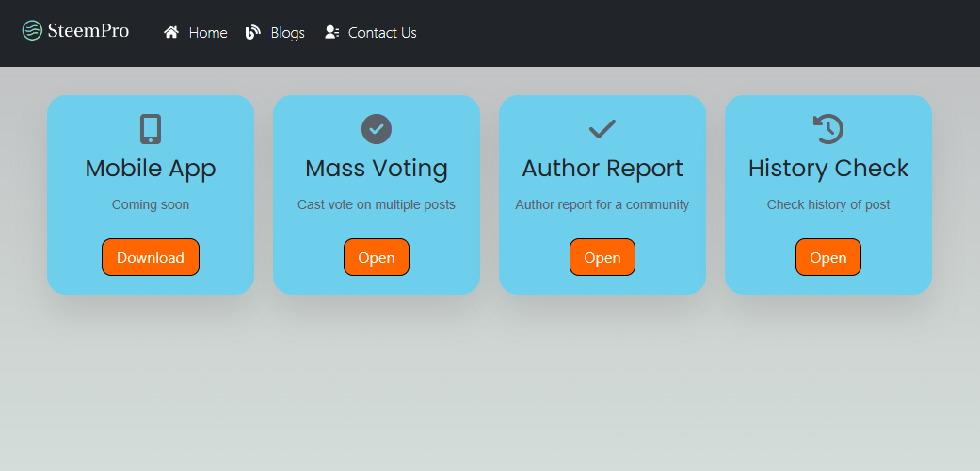Select the Mass Voting heading
This screenshot has height=471, width=980.
pos(377,169)
